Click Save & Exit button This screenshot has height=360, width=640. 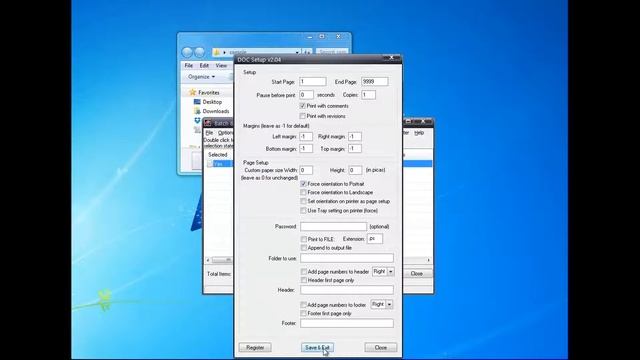tap(318, 347)
